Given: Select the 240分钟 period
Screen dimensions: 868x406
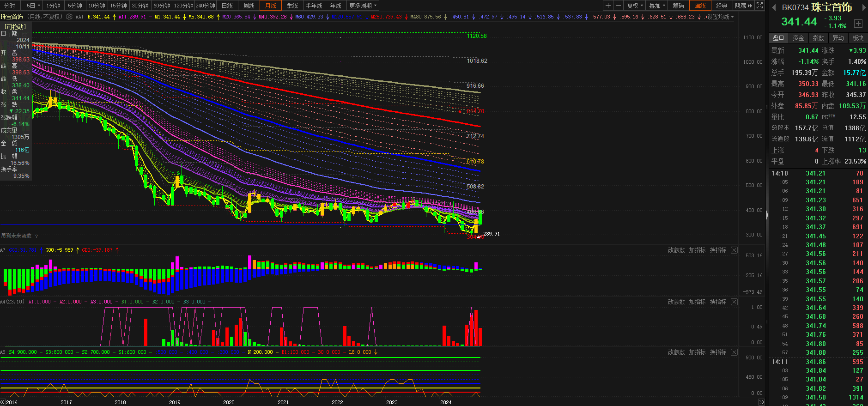Looking at the screenshot, I should pos(206,6).
